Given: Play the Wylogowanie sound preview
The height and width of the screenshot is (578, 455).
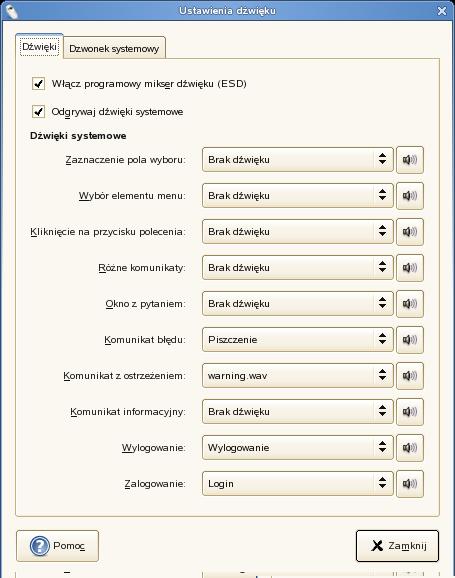Looking at the screenshot, I should click(x=410, y=448).
